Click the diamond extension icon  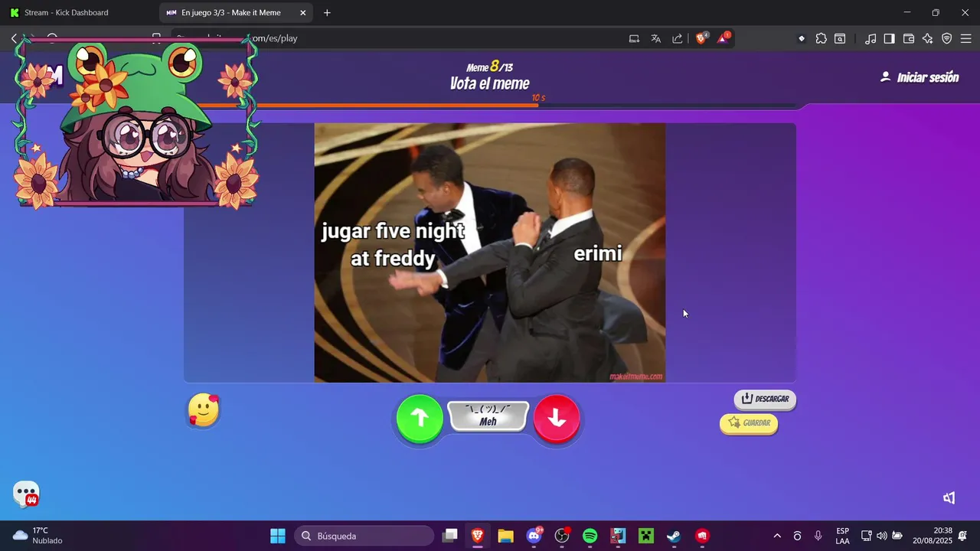coord(802,38)
